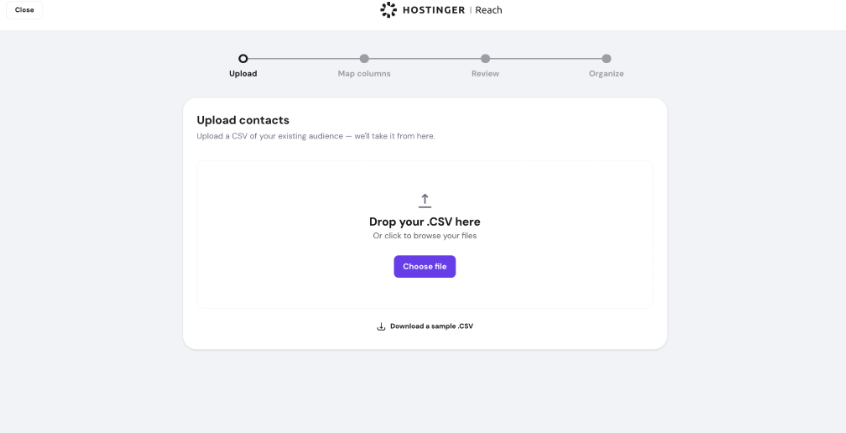Go to the Organize step label
The height and width of the screenshot is (433, 846).
(x=606, y=73)
